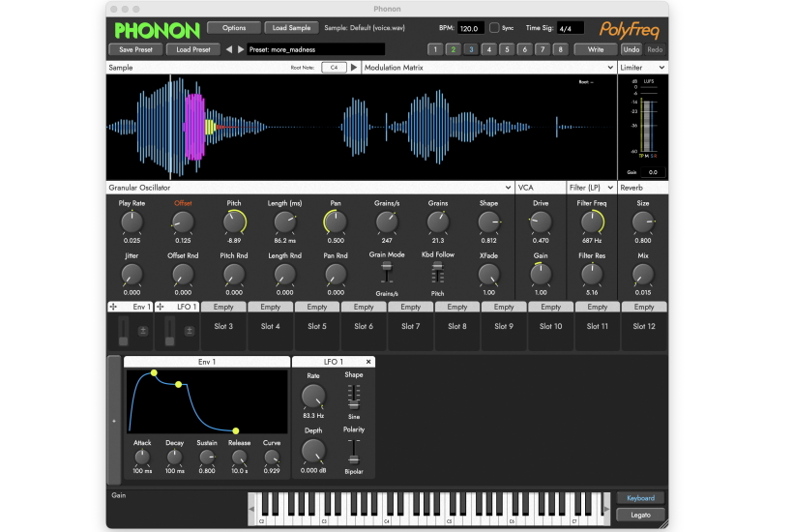
Task: Toggle the Grain Mode switch
Action: [x=387, y=274]
